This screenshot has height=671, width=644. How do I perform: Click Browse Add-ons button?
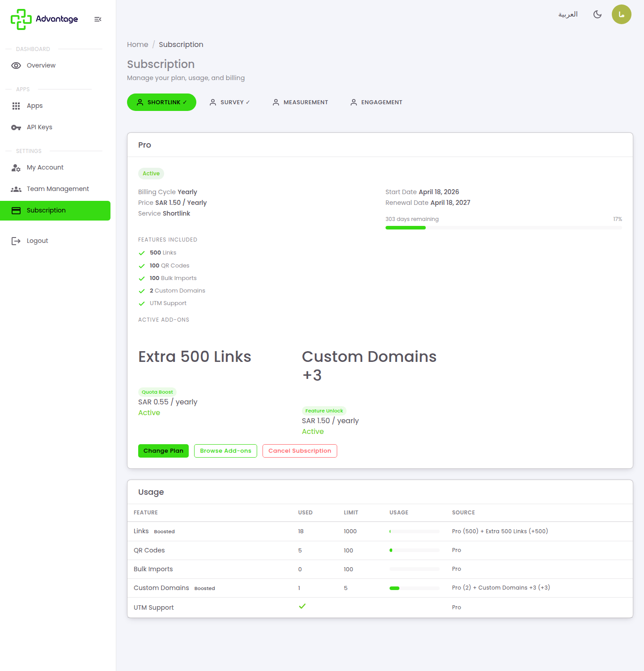coord(225,451)
